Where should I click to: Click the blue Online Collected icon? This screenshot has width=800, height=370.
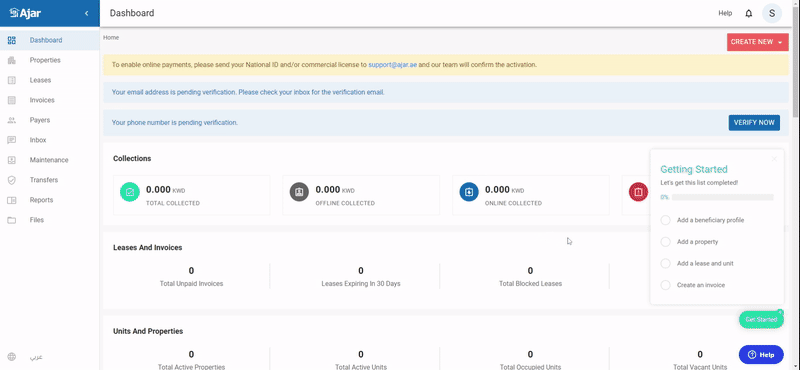(x=469, y=192)
